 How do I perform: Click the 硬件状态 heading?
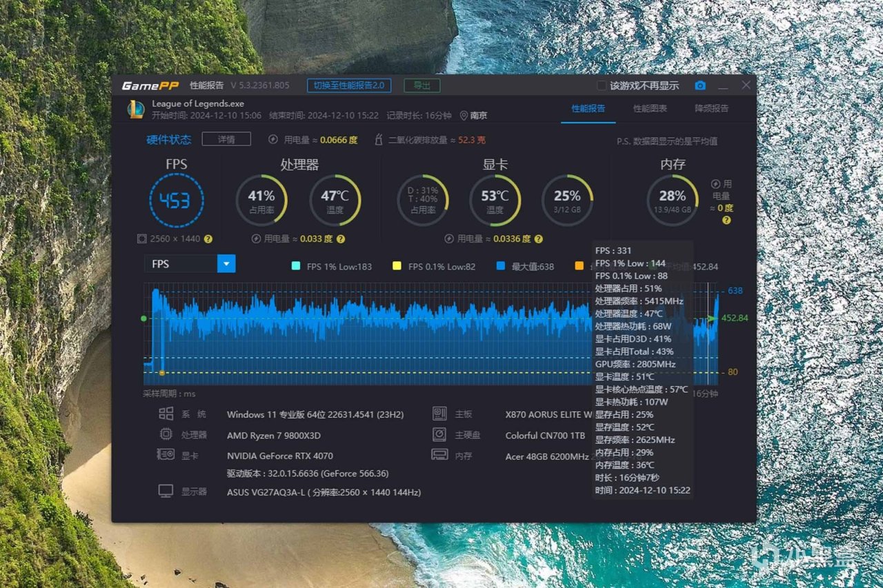point(169,139)
